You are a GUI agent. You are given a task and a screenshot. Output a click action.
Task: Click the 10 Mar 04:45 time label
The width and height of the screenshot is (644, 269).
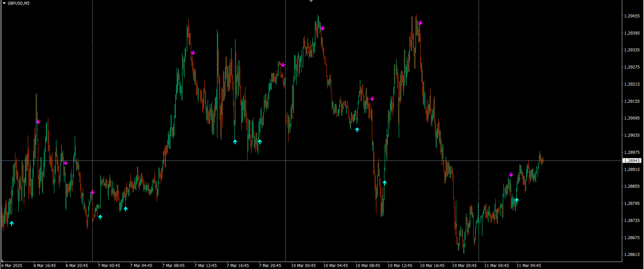[336, 266]
